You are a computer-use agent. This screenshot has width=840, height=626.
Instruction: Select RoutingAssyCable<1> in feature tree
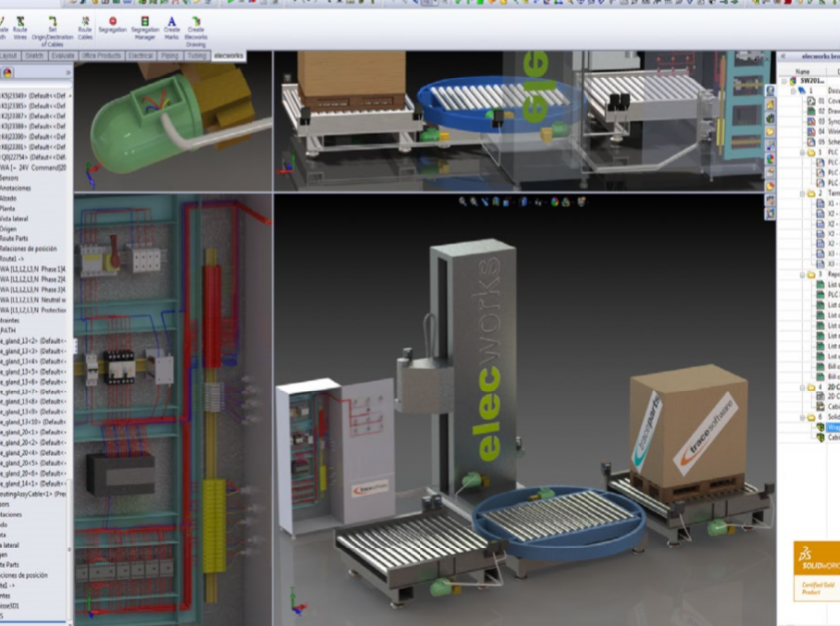click(33, 494)
